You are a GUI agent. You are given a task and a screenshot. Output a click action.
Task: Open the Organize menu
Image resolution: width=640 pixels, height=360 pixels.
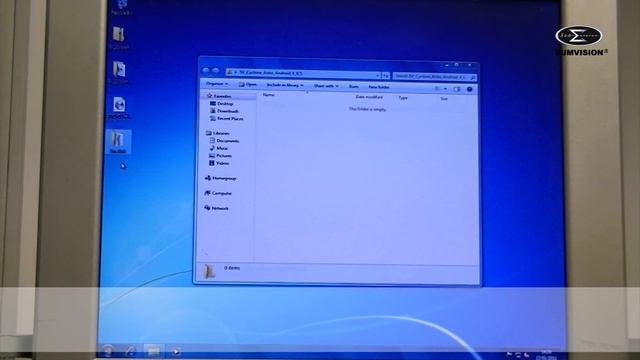[217, 83]
